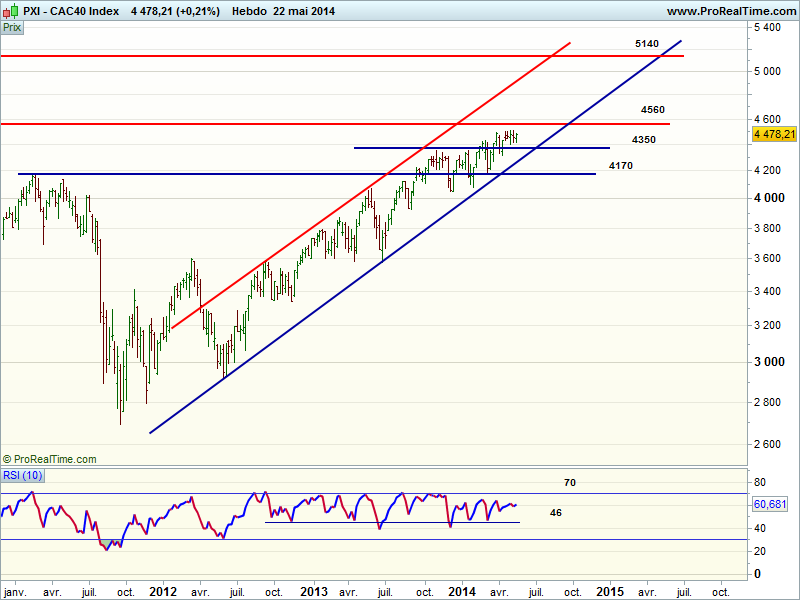This screenshot has width=800, height=600.
Task: Click the RSI 70 overbought level label
Action: pyautogui.click(x=569, y=483)
